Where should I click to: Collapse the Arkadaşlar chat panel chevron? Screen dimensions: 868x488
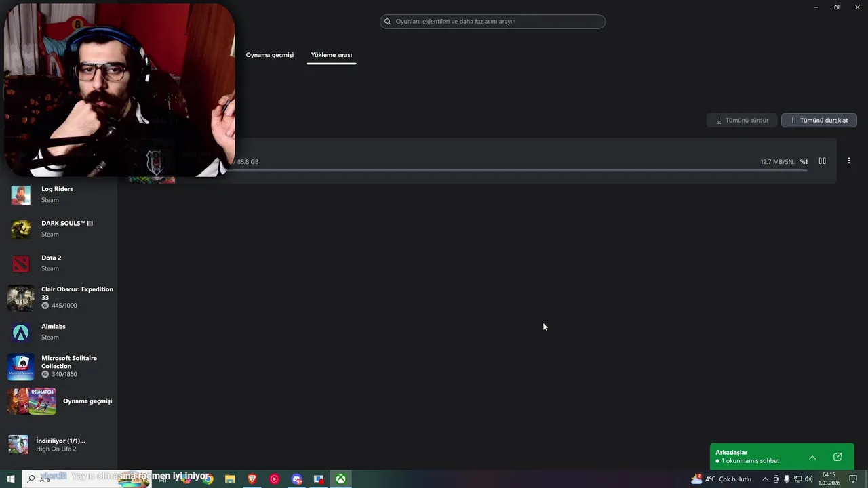[812, 457]
